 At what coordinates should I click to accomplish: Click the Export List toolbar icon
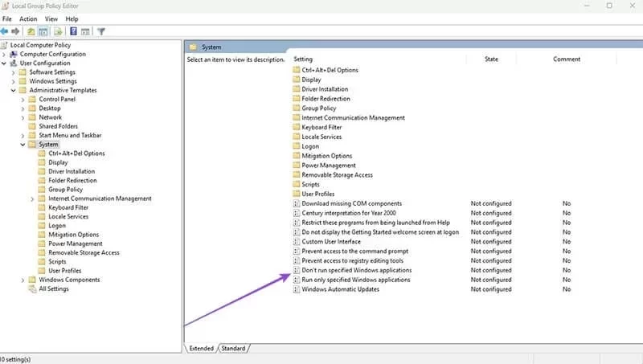[58, 31]
